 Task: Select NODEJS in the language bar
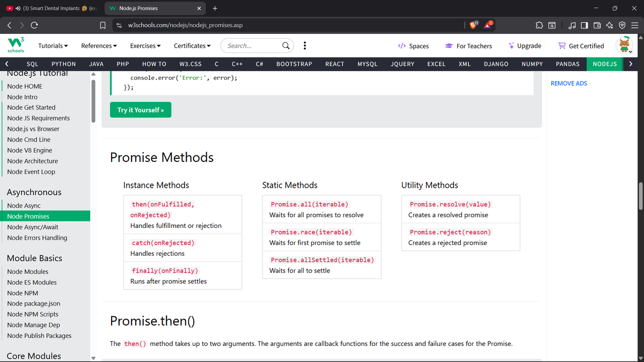click(604, 64)
